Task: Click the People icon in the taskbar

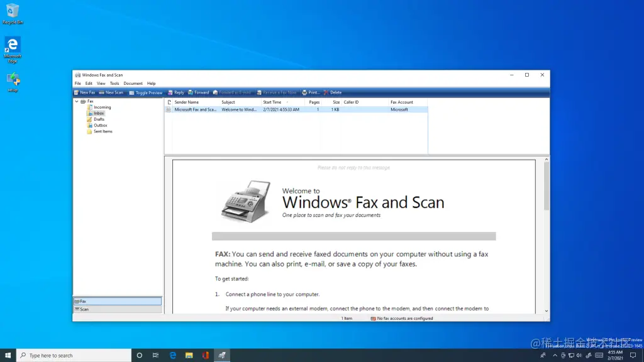Action: [x=543, y=356]
